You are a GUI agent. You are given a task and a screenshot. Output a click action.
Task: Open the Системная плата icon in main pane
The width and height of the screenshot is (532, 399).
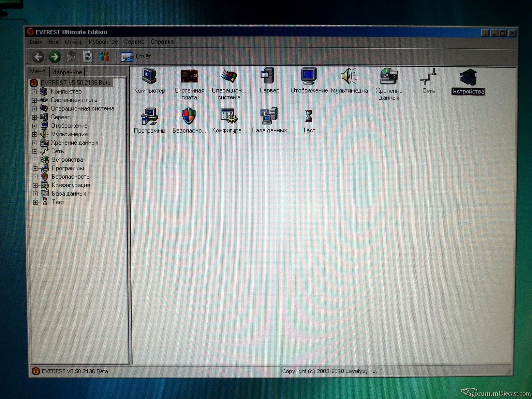189,84
